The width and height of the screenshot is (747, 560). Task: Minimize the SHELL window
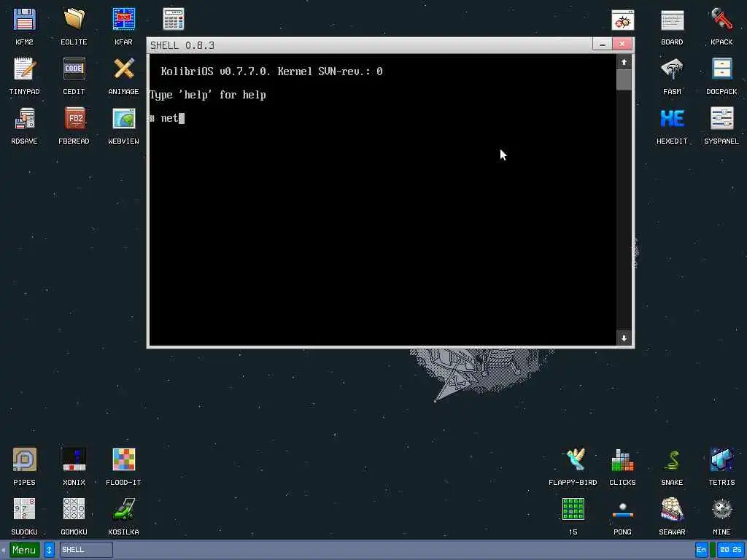tap(603, 44)
